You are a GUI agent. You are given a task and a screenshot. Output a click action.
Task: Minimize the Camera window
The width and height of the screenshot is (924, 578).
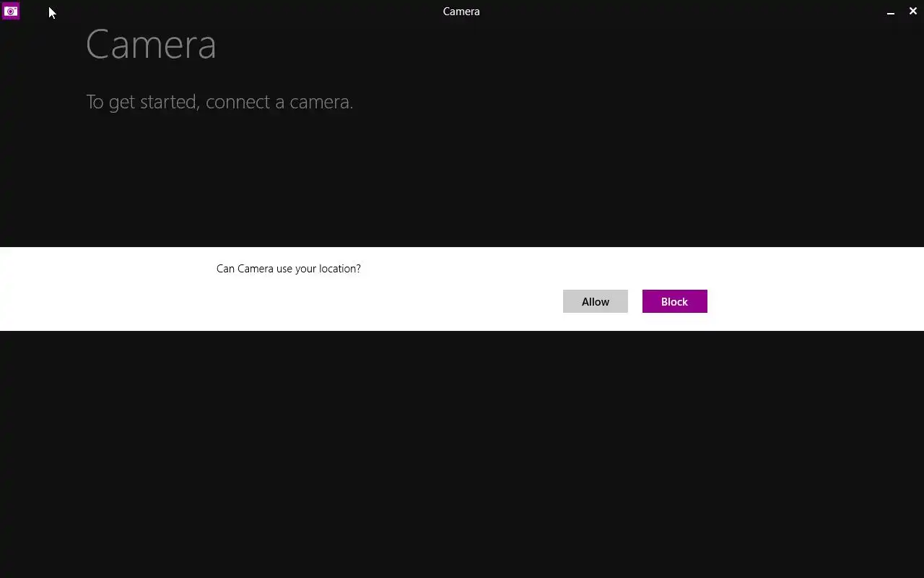pyautogui.click(x=891, y=12)
